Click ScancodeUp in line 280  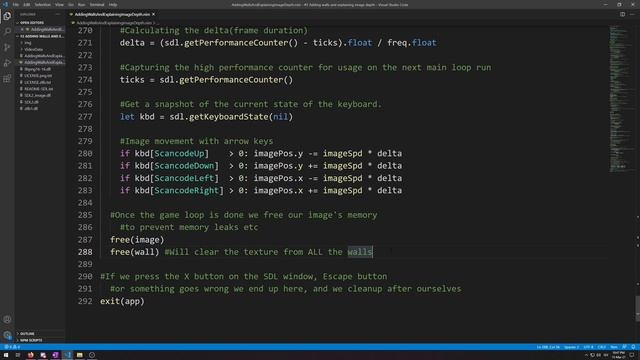tap(179, 153)
